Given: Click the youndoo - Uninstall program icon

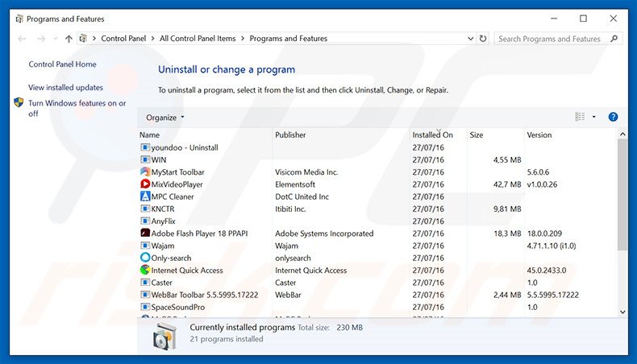Looking at the screenshot, I should point(145,147).
